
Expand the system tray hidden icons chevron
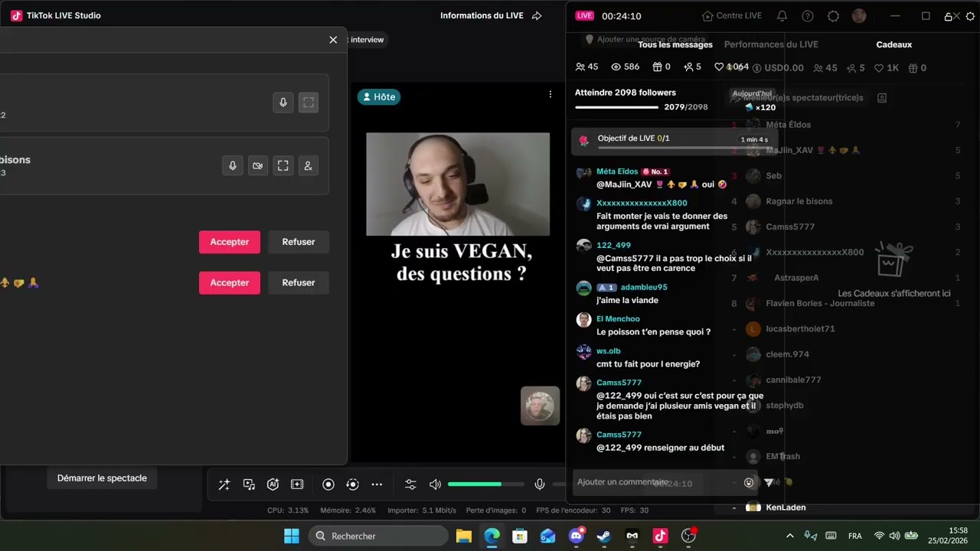[790, 536]
